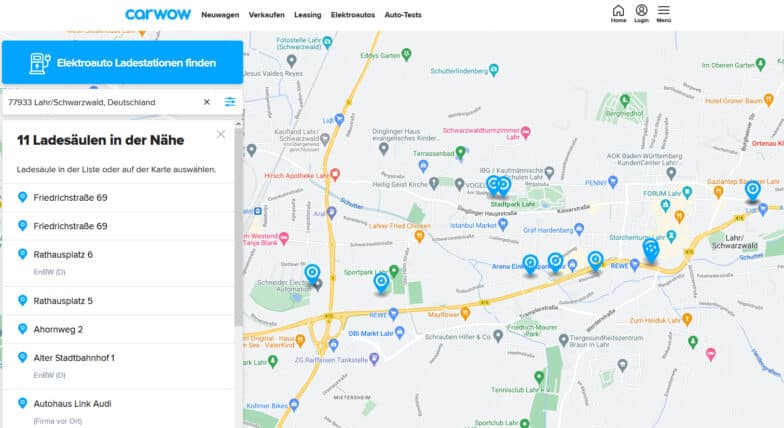The width and height of the screenshot is (784, 428).
Task: Edit the 77933 Lahr/Schwarzwald search field
Action: (x=102, y=102)
